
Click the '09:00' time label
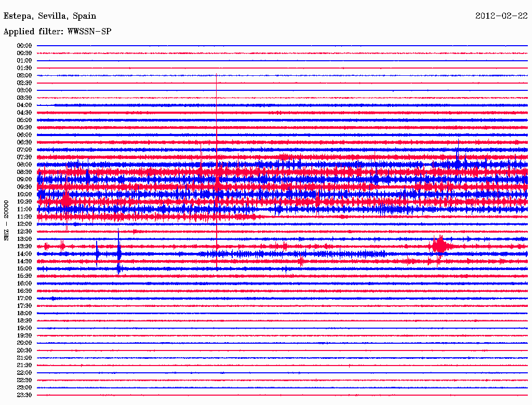24,180
